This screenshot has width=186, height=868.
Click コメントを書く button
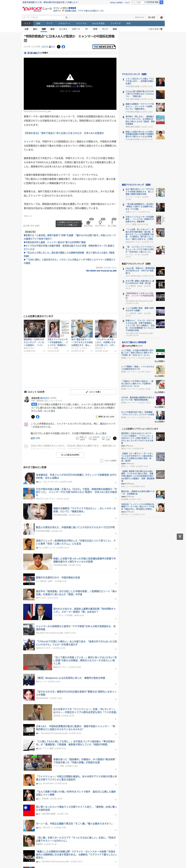93,392
